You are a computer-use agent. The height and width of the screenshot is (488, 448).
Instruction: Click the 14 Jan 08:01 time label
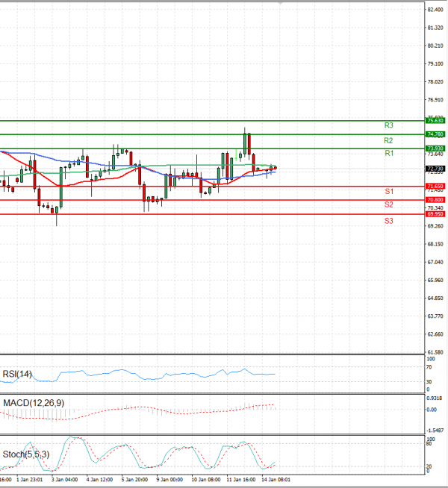coord(276,480)
